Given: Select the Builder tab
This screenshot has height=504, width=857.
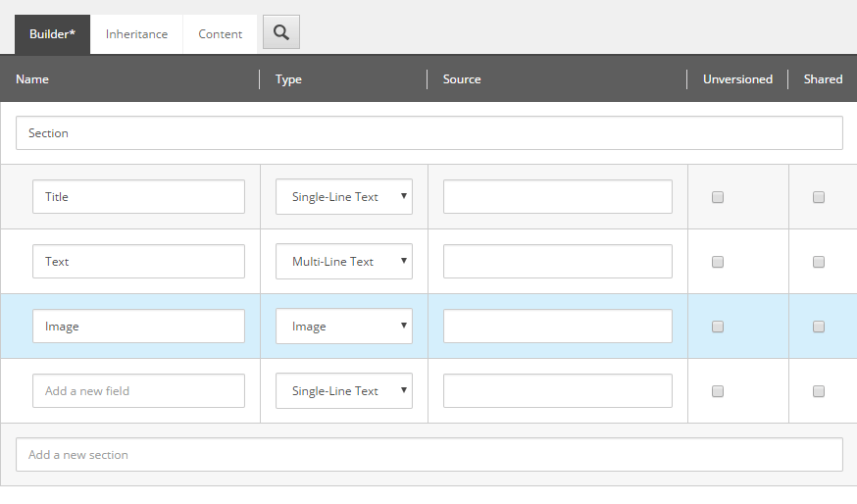Looking at the screenshot, I should click(x=52, y=34).
